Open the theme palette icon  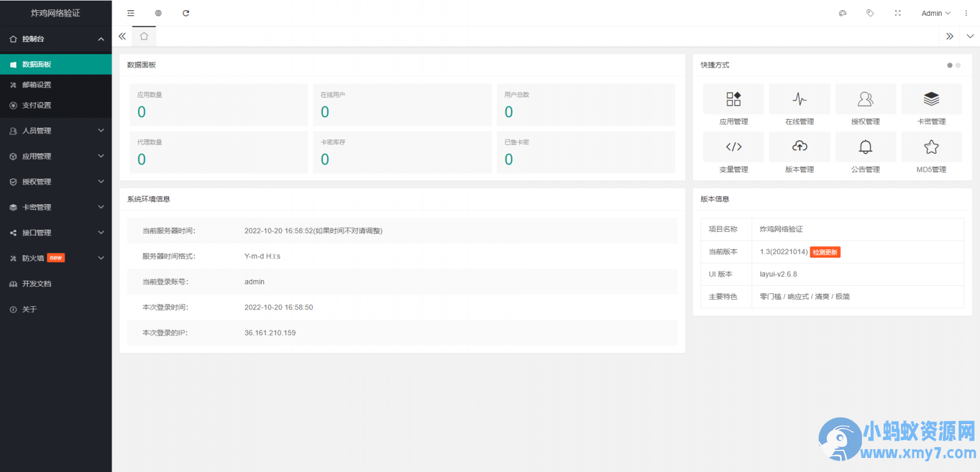point(842,13)
